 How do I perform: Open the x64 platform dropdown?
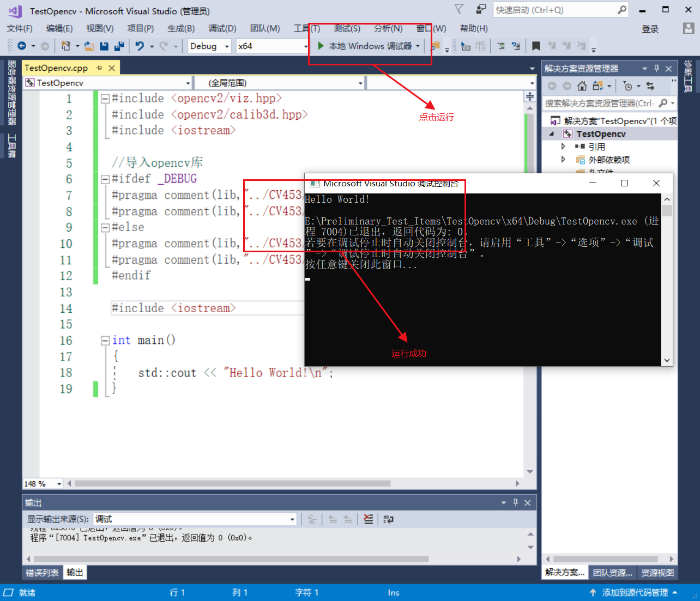(271, 46)
